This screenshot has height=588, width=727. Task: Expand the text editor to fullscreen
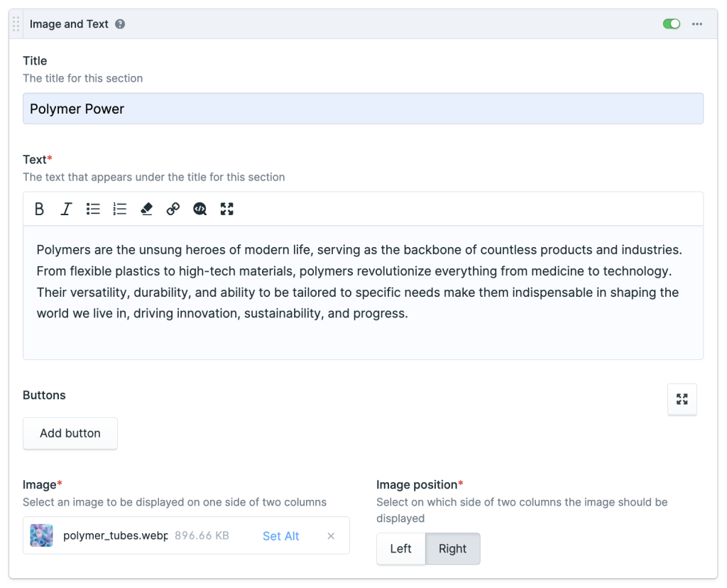coord(227,209)
